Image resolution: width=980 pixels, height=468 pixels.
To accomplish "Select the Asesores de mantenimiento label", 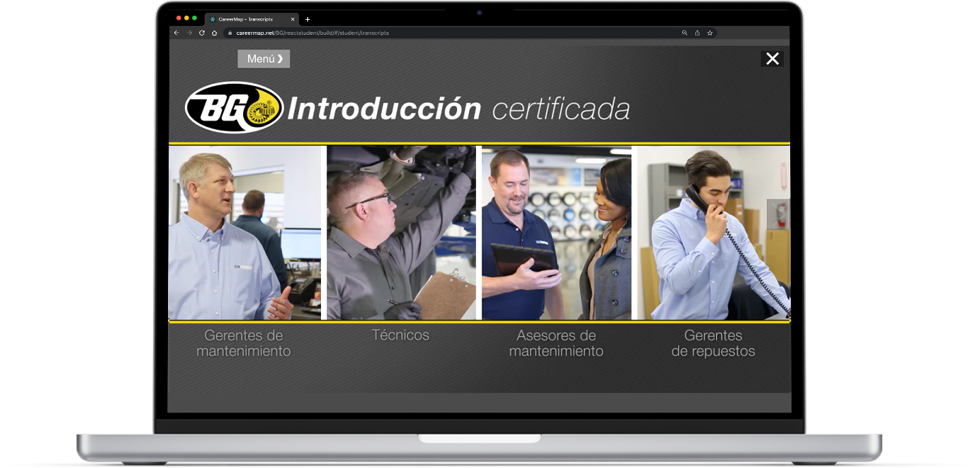I will pyautogui.click(x=556, y=343).
